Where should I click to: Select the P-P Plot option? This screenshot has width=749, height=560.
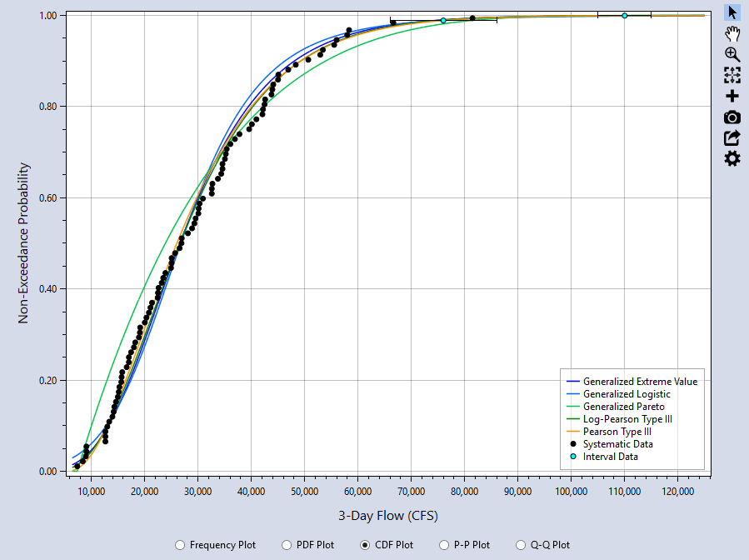(444, 545)
